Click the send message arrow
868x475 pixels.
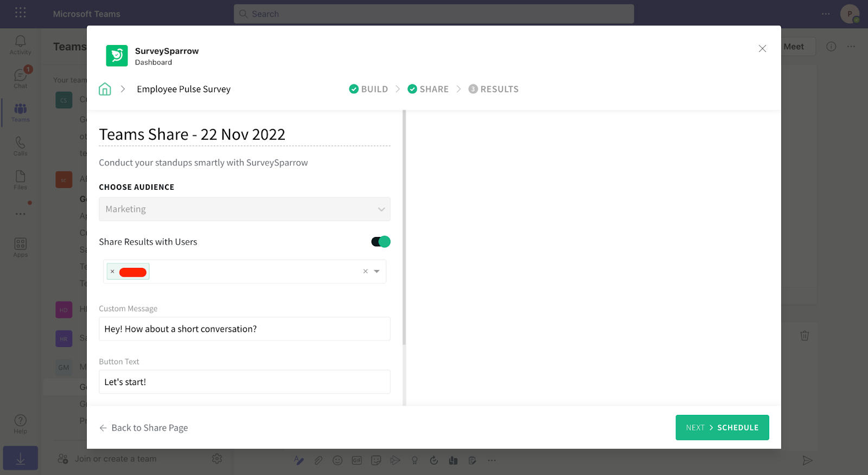click(807, 460)
